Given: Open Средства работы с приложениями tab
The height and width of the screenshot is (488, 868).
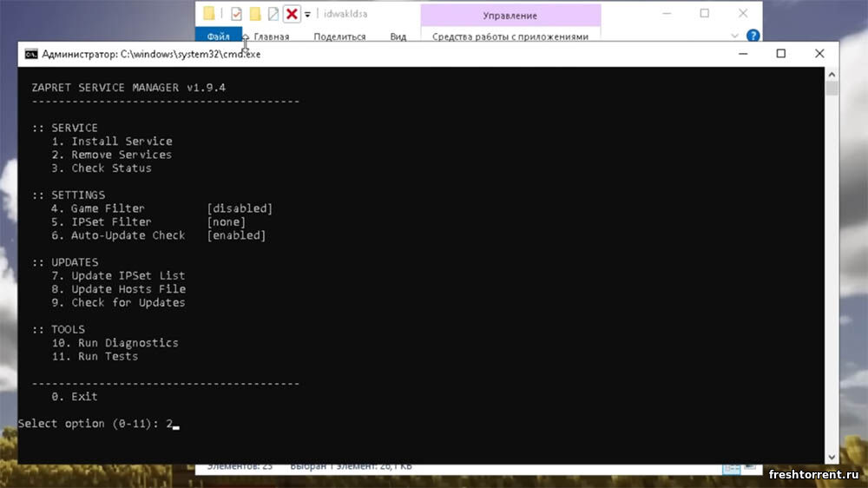Looking at the screenshot, I should tap(510, 36).
